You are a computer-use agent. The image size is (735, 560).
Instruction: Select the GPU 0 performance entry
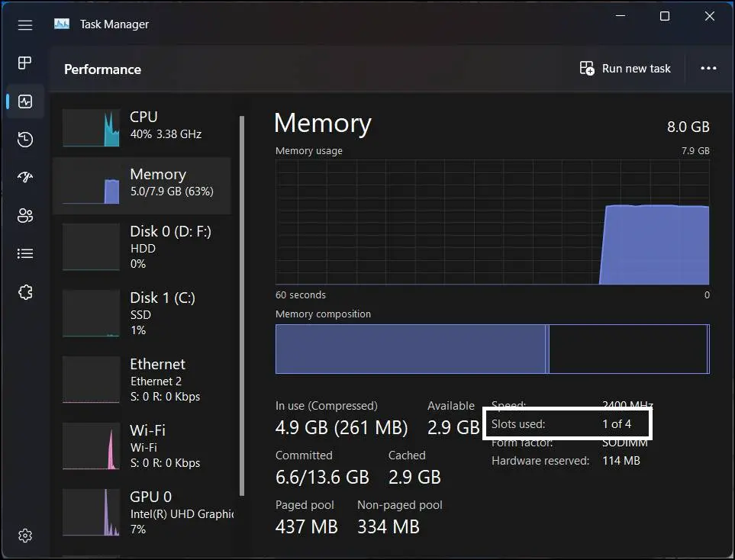pos(141,513)
